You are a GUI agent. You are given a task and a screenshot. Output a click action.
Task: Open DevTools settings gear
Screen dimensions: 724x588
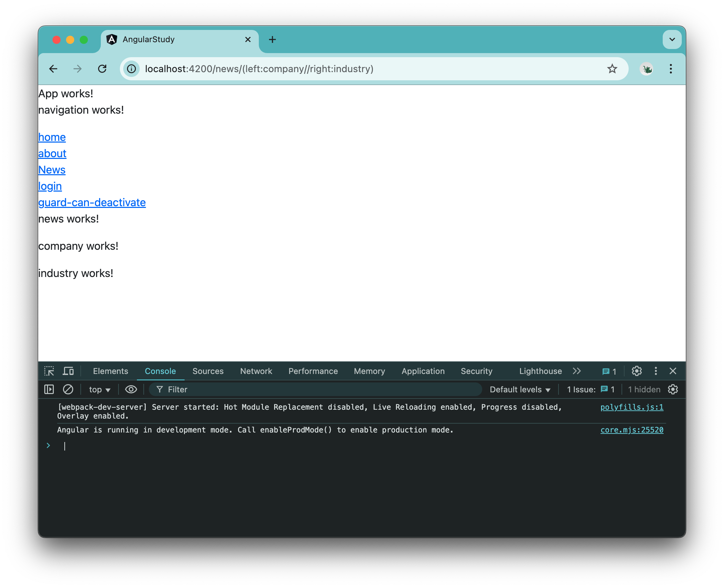coord(637,371)
